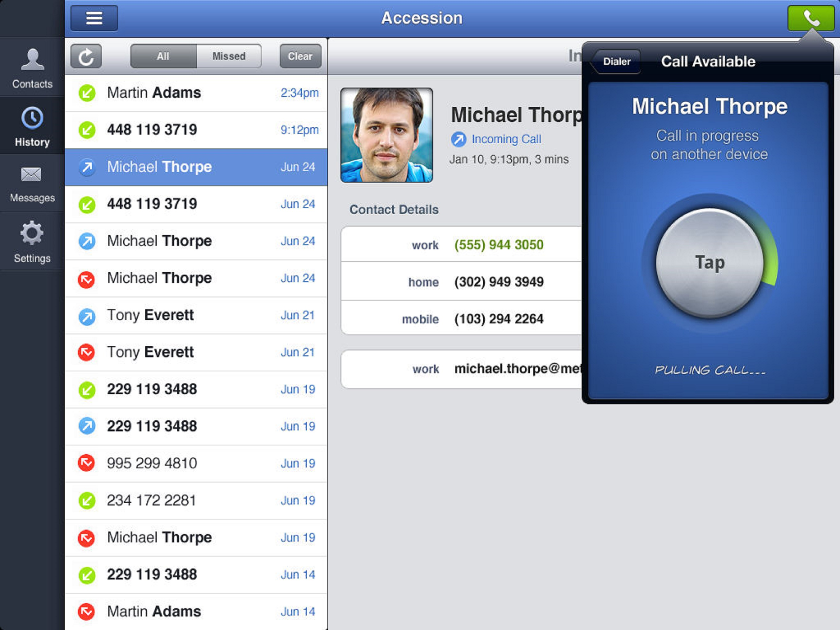Open History in the sidebar
840x630 pixels.
point(32,126)
